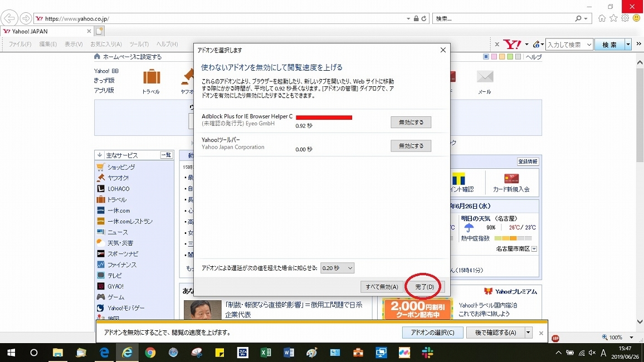Click the magnifier icon in the search box

(x=578, y=18)
